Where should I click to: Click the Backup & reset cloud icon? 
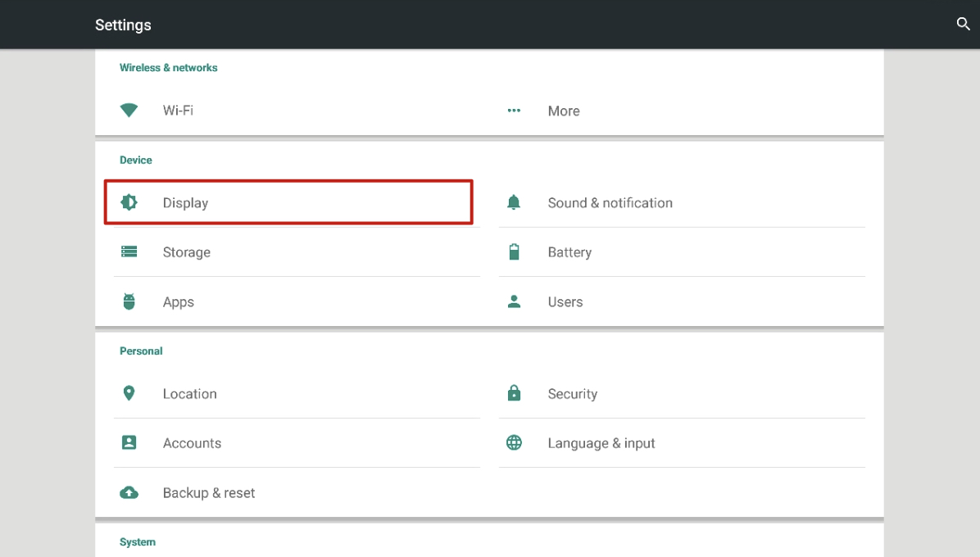(129, 493)
